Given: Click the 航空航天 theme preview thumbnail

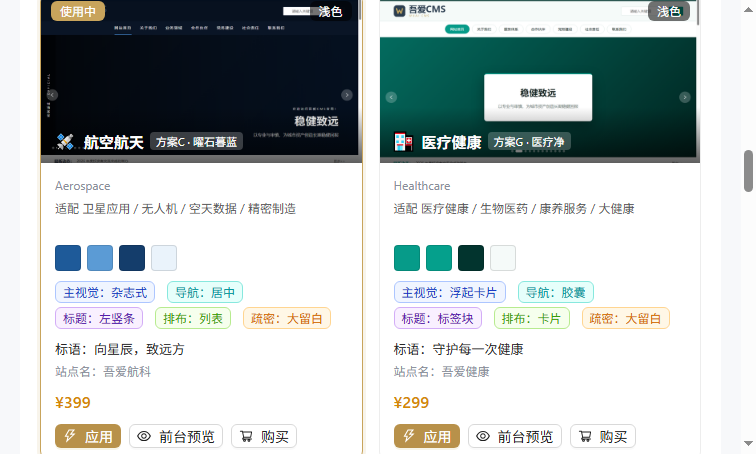Looking at the screenshot, I should 202,81.
